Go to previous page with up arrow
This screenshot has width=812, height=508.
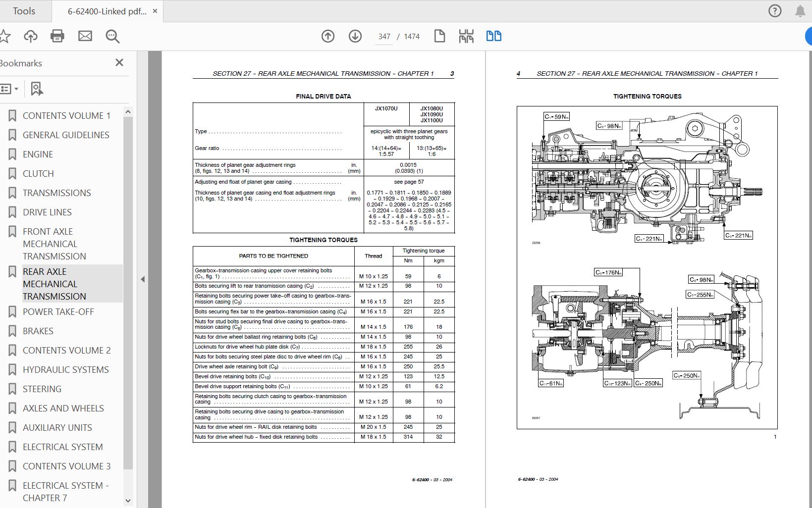tap(328, 36)
